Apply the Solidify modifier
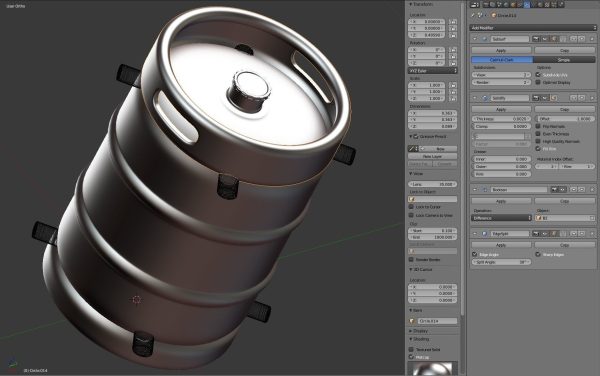Image resolution: width=600 pixels, height=376 pixels. coord(501,109)
